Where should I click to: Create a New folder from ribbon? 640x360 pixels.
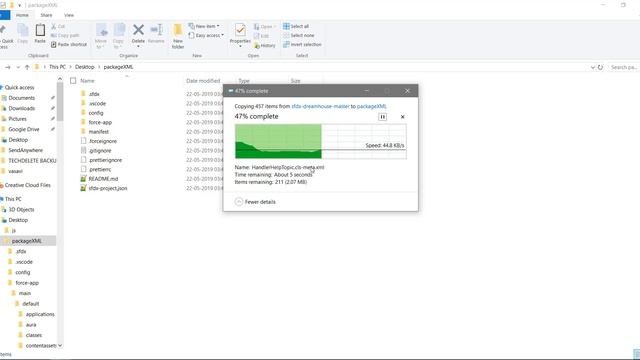(178, 36)
